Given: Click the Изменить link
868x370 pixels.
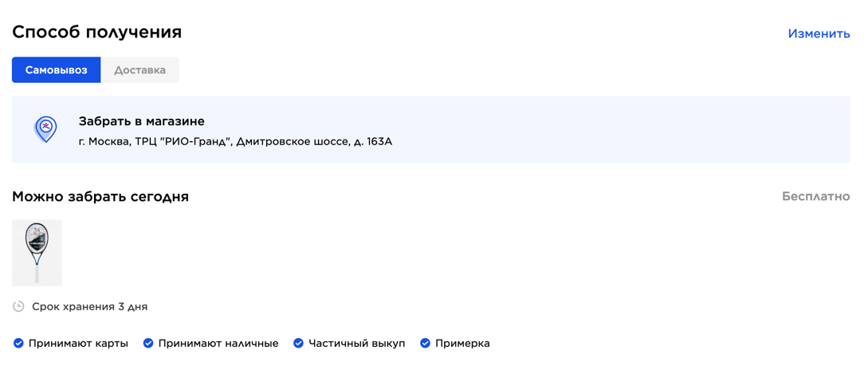Looking at the screenshot, I should click(819, 33).
